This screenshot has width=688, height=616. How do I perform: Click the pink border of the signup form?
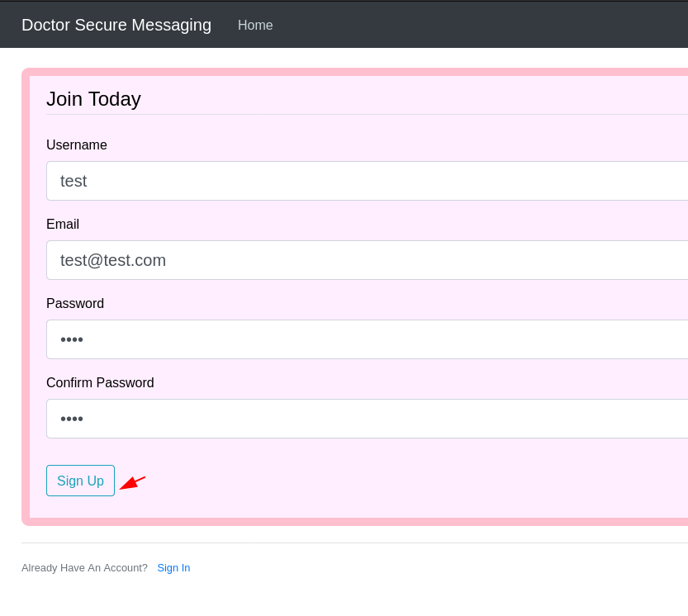click(25, 297)
